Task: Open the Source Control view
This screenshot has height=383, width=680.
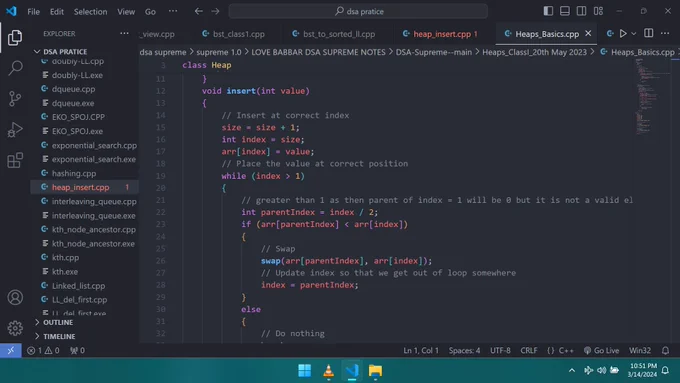Action: pos(15,99)
